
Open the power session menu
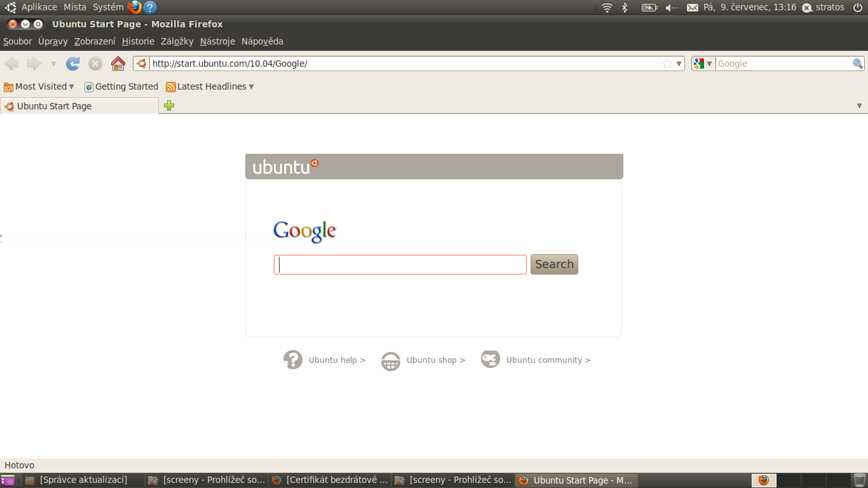[857, 7]
